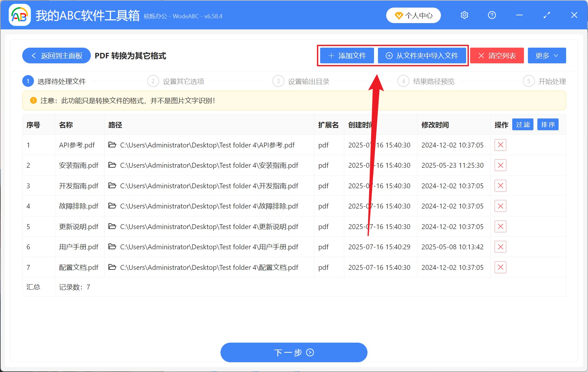Image resolution: width=588 pixels, height=372 pixels.
Task: Expand the 更多 dropdown menu
Action: (x=547, y=55)
